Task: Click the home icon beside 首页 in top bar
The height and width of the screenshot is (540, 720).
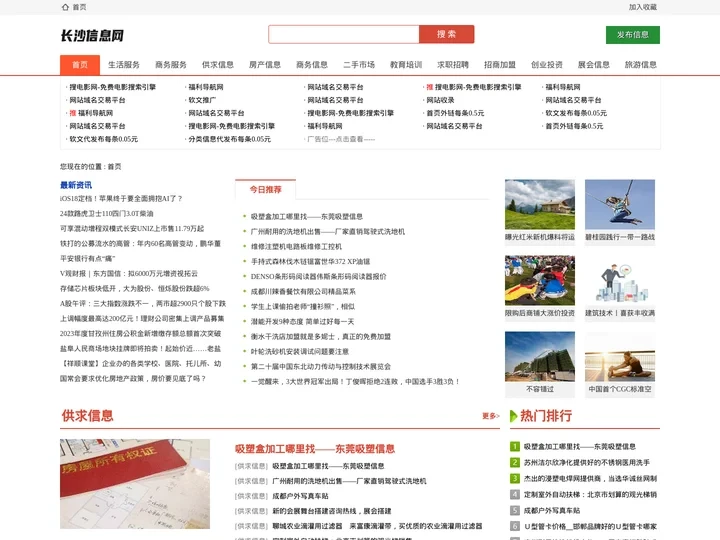Action: click(65, 7)
